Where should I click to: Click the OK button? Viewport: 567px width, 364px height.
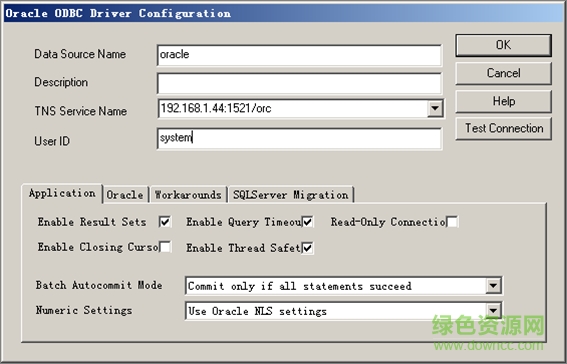click(x=503, y=46)
